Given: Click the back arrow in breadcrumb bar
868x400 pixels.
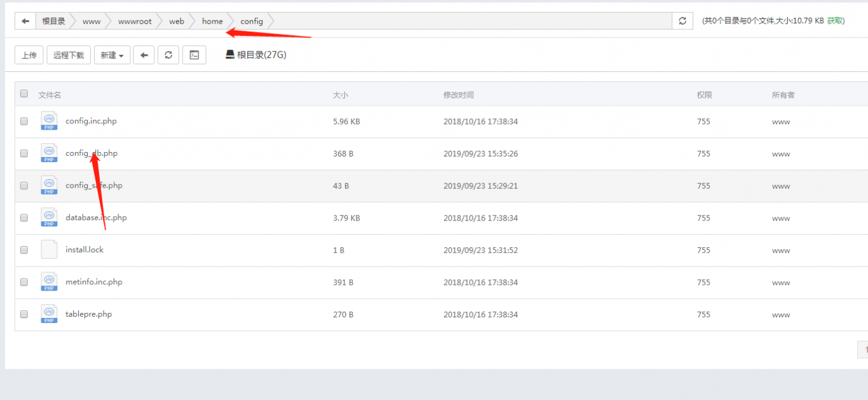Looking at the screenshot, I should click(x=25, y=21).
